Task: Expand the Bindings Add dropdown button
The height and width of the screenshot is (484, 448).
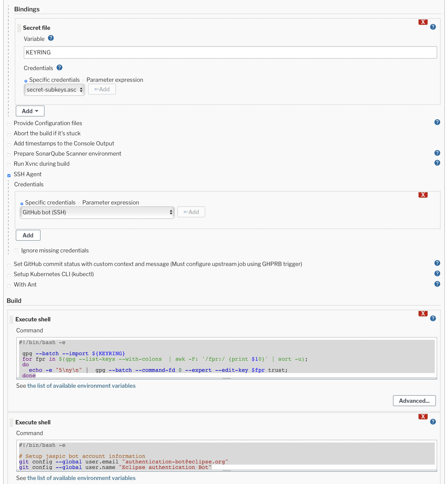Action: pos(30,111)
